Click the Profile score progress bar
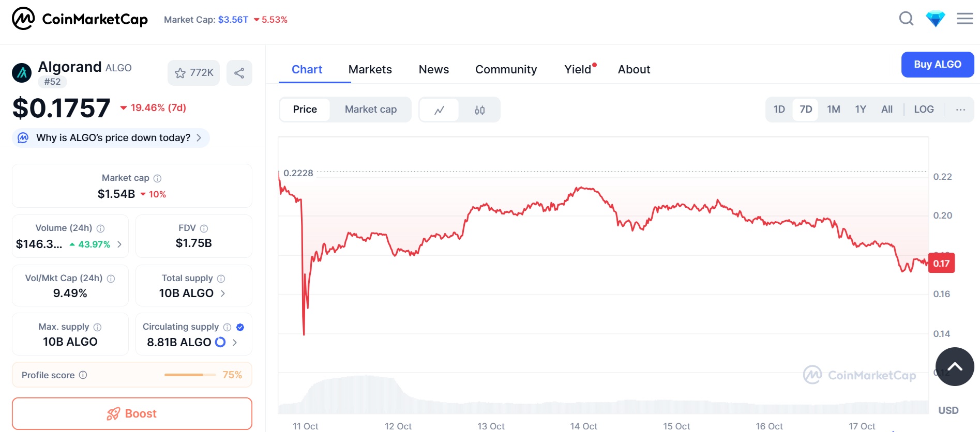The image size is (980, 432). tap(190, 375)
